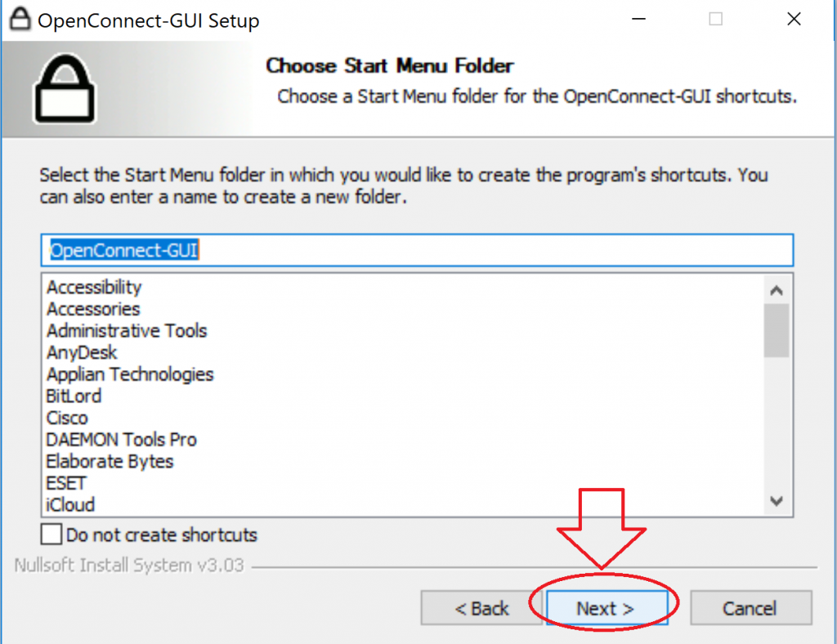Screen dimensions: 837x644
Task: Cancel the OpenConnect-GUI setup
Action: click(750, 608)
